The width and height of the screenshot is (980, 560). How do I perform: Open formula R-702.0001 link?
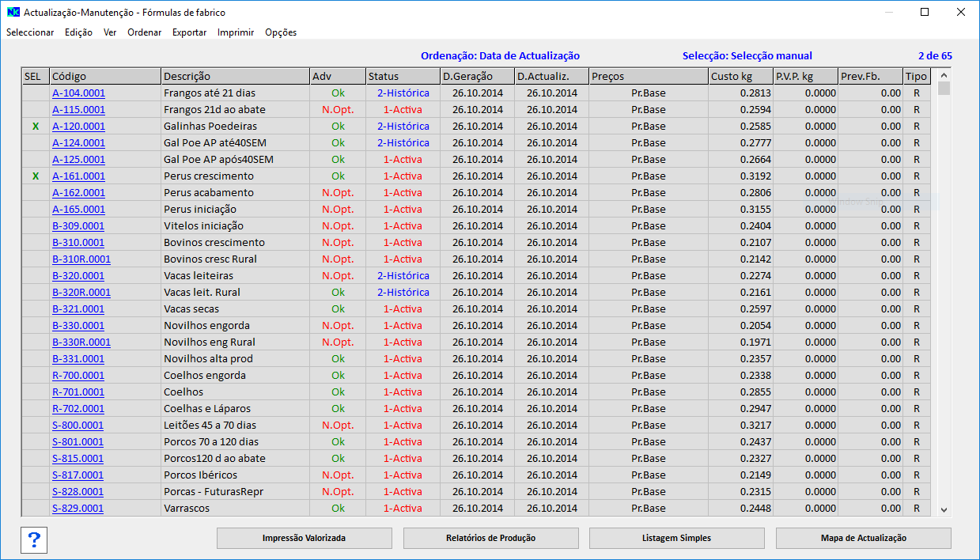coord(78,409)
